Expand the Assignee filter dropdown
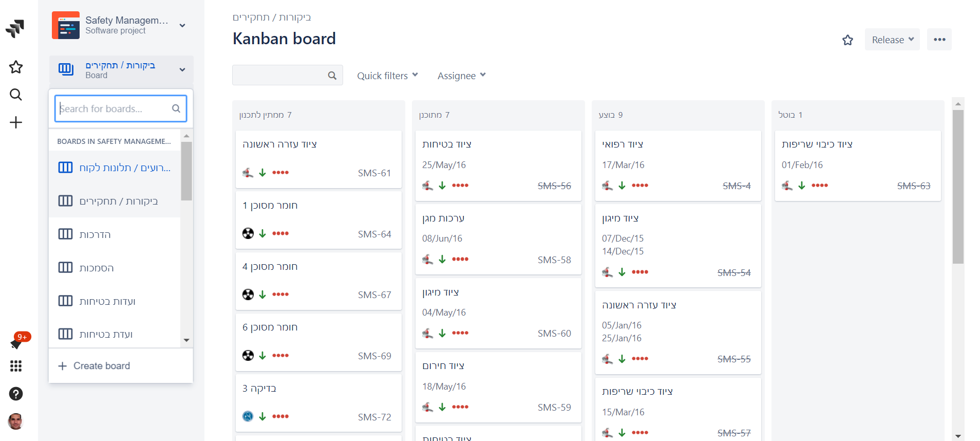Screen dimensions: 980x441 pyautogui.click(x=461, y=76)
